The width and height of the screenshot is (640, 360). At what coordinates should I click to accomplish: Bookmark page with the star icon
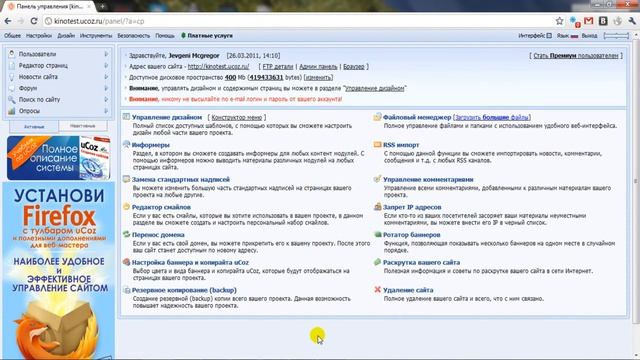tap(560, 21)
